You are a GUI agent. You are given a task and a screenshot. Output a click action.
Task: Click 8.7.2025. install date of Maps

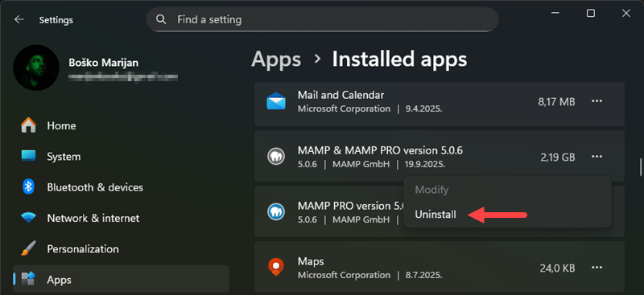pyautogui.click(x=424, y=275)
